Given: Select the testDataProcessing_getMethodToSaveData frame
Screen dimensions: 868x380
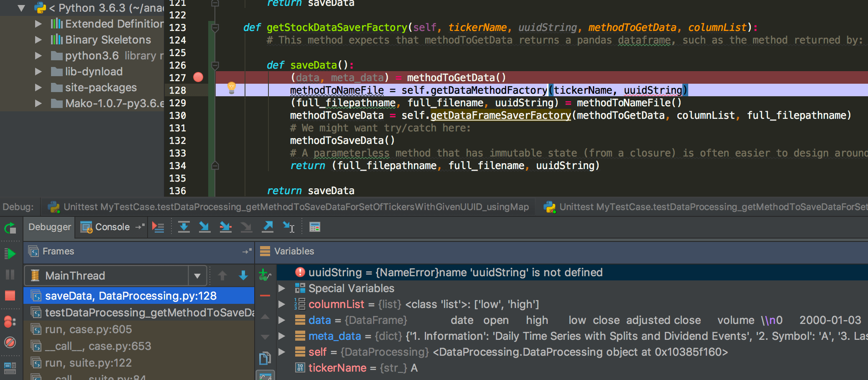Looking at the screenshot, I should [x=139, y=313].
